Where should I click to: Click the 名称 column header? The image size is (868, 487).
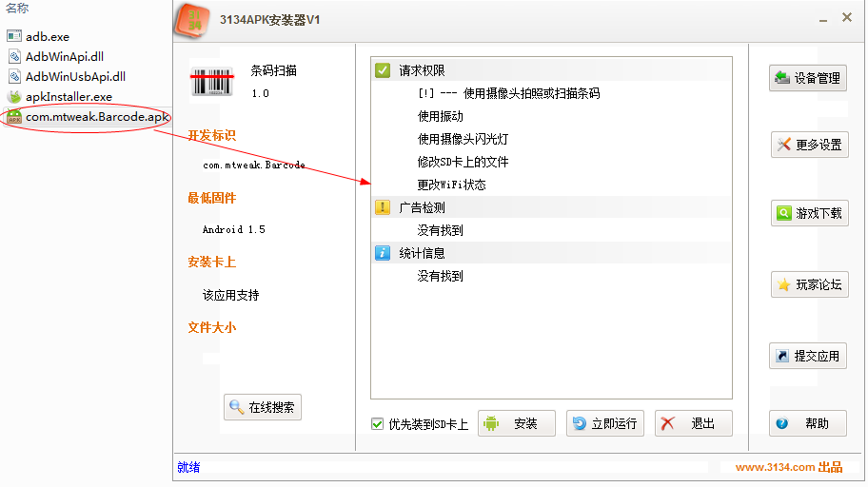tap(17, 8)
